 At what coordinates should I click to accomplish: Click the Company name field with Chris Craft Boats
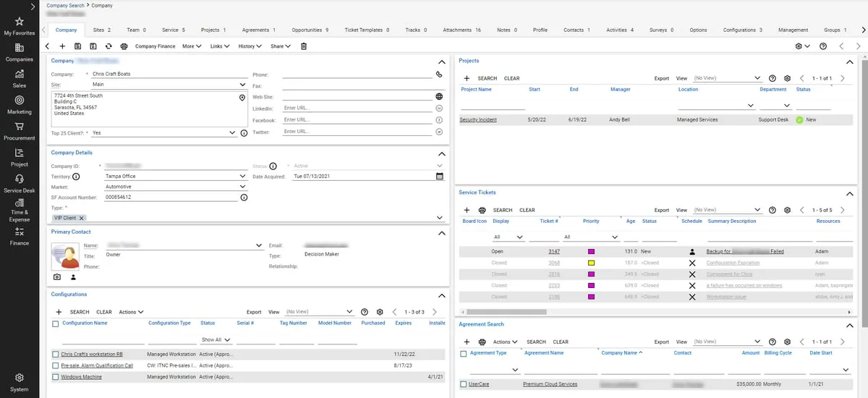(170, 74)
